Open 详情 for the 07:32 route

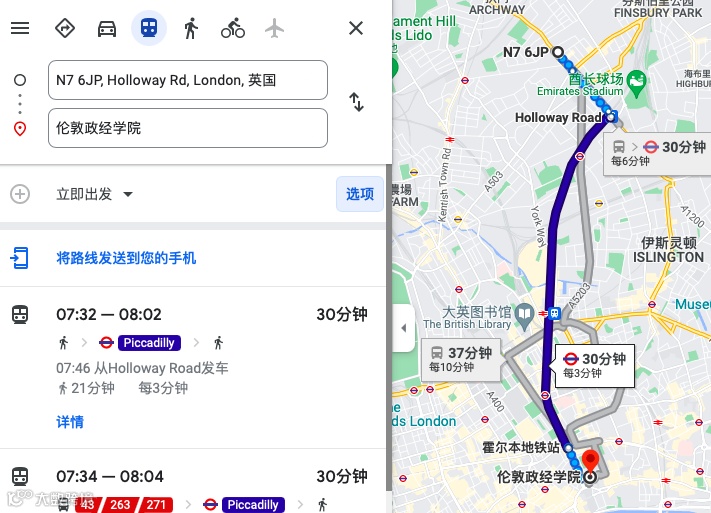(x=70, y=422)
